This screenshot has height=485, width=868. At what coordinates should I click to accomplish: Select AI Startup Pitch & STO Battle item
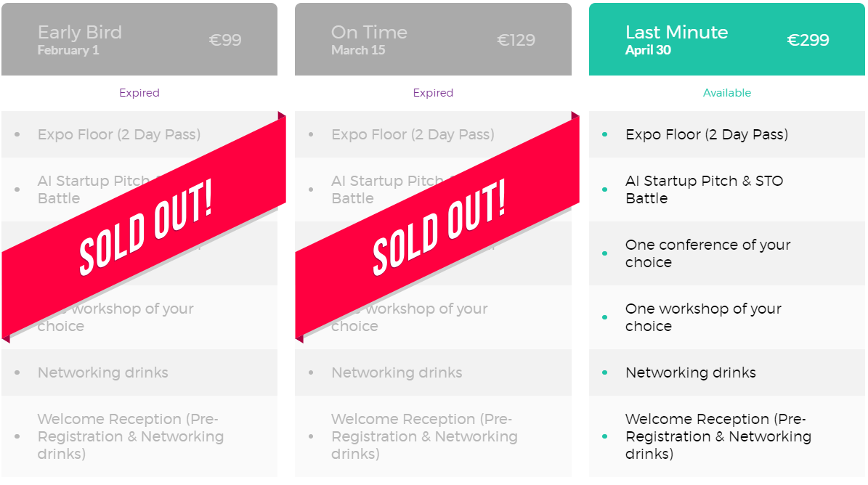[727, 189]
